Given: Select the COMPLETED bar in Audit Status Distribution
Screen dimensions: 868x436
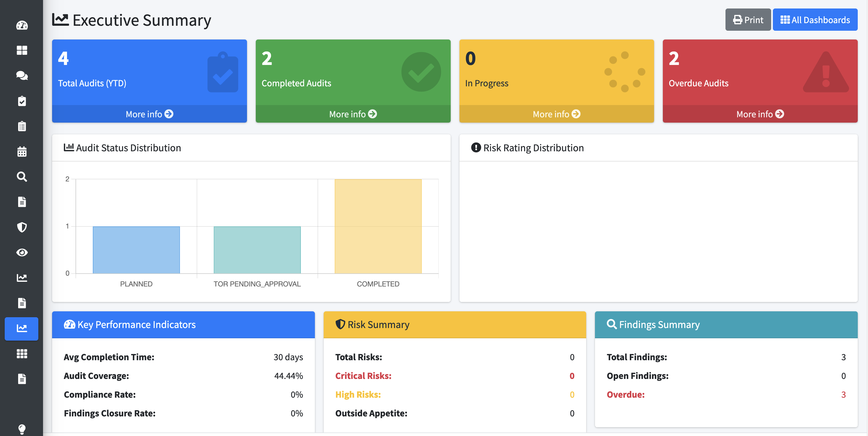Looking at the screenshot, I should (378, 226).
